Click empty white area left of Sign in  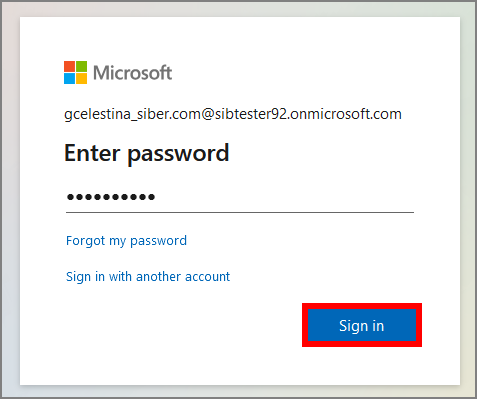point(183,325)
